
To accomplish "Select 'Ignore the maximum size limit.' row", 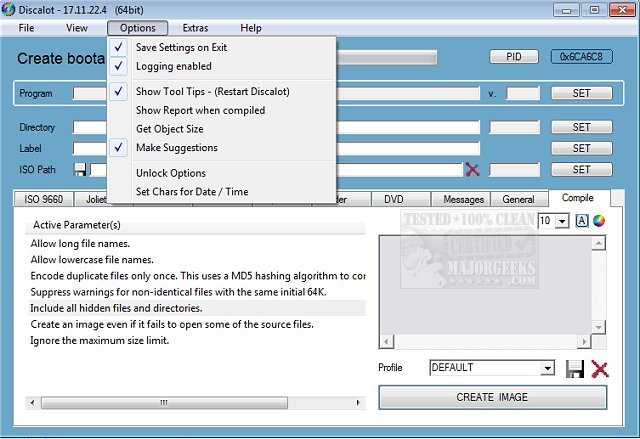I will [196, 341].
